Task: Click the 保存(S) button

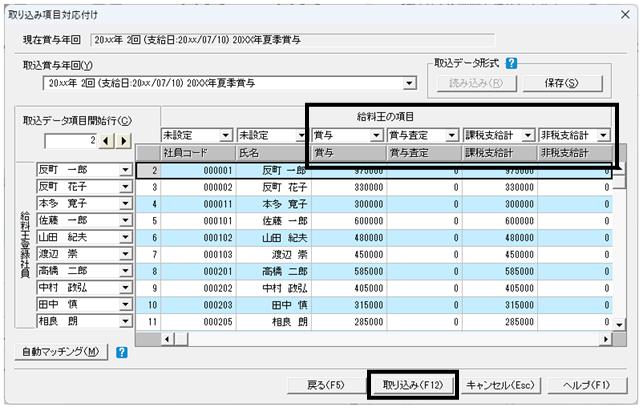Action: click(562, 83)
